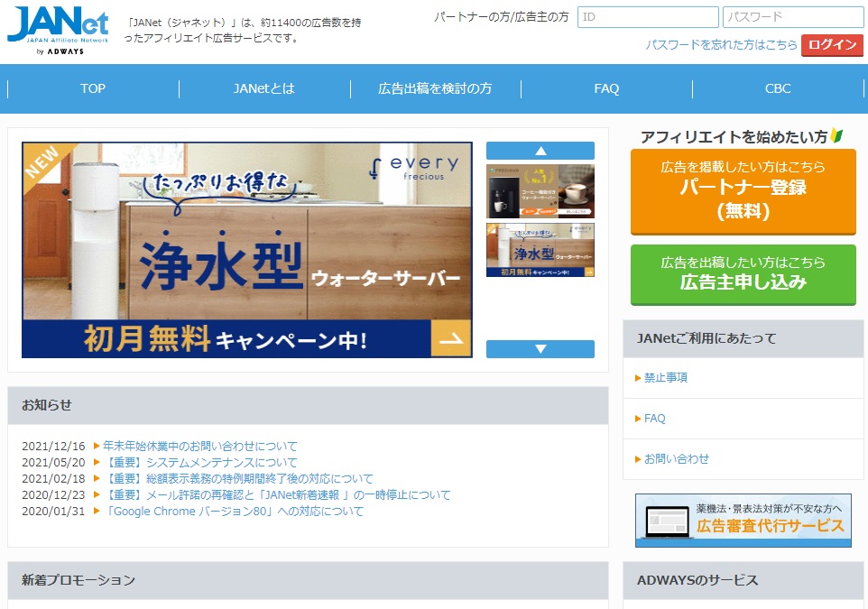
Task: Click the yellow arrow on the main banner
Action: 450,338
